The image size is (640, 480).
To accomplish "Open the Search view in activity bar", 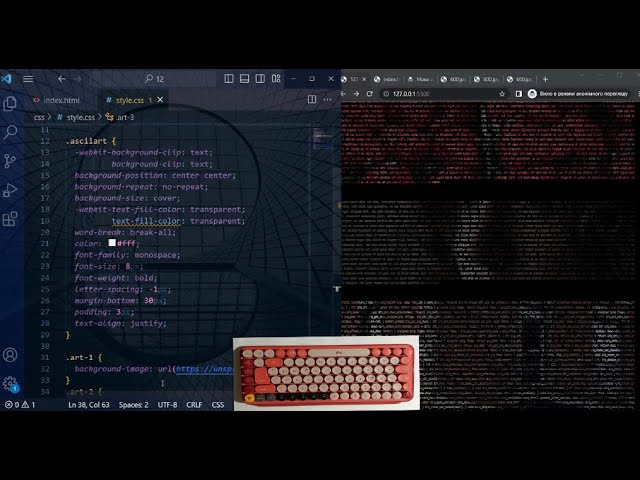I will pyautogui.click(x=10, y=132).
